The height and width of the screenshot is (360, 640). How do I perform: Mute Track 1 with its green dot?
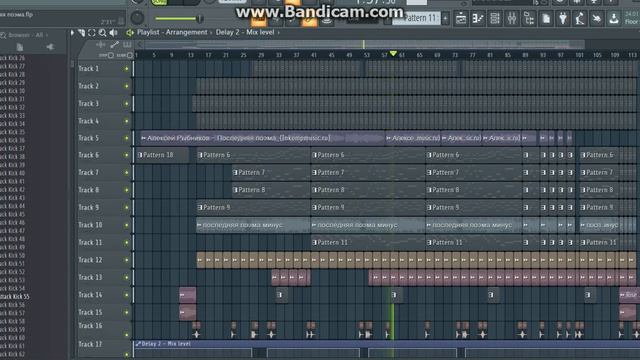coord(127,69)
